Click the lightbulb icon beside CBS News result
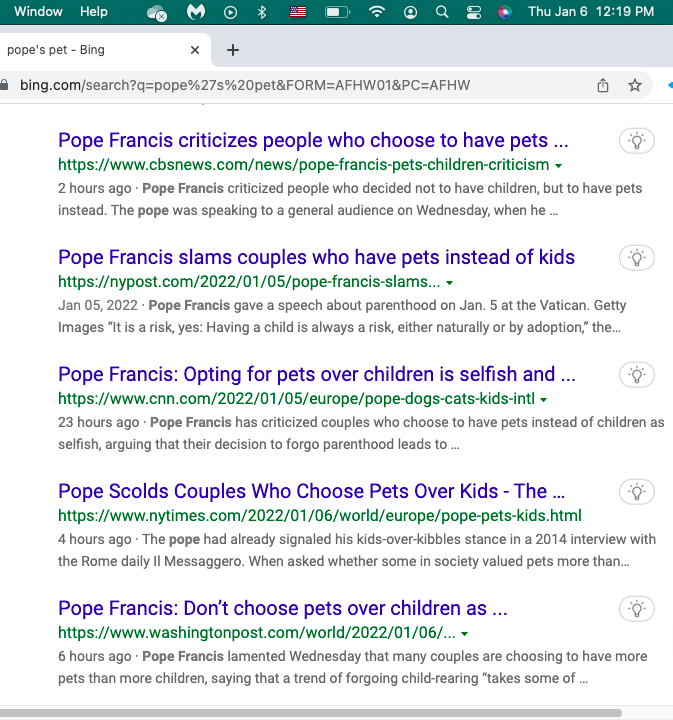The width and height of the screenshot is (673, 720). [636, 141]
